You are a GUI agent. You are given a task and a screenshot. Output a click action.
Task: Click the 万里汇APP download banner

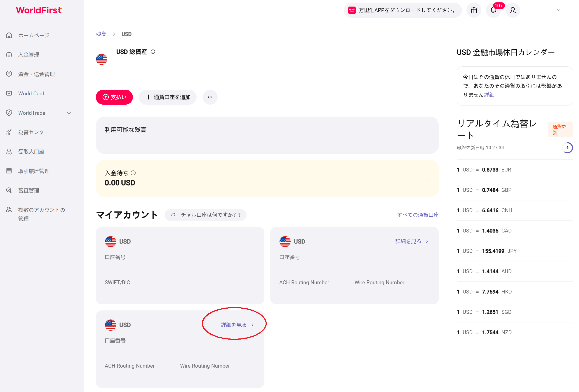pyautogui.click(x=402, y=10)
